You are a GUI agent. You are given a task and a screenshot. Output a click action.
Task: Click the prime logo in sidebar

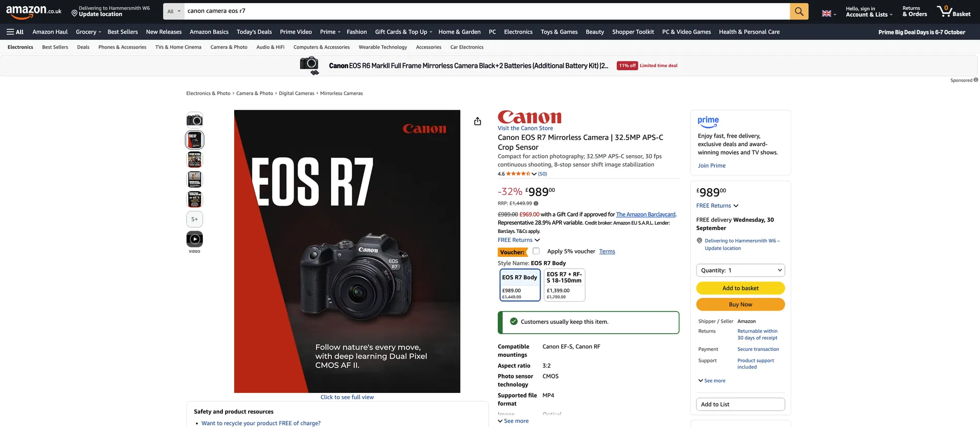click(708, 122)
